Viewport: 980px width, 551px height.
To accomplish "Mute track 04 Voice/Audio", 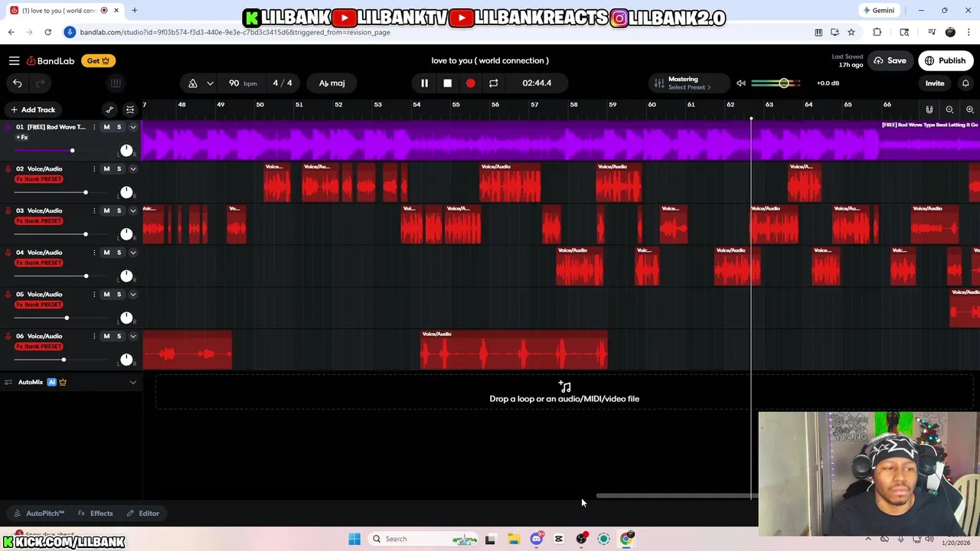I will tap(106, 253).
